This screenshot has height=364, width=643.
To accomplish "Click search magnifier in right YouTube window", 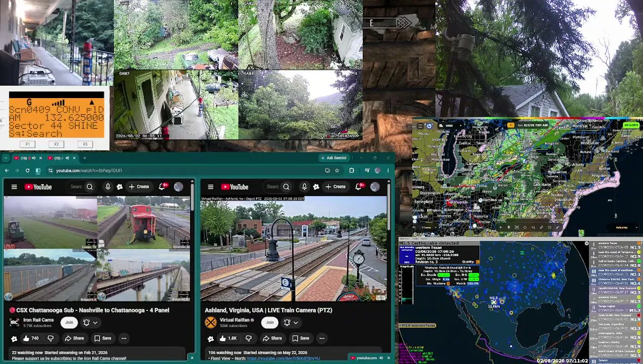I will (286, 187).
